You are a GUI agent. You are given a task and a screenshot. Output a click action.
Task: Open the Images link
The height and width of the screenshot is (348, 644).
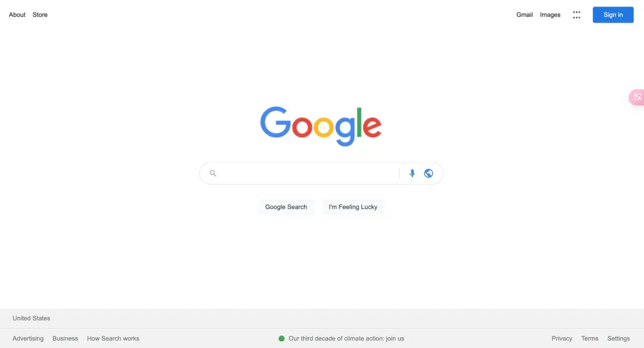click(x=550, y=15)
